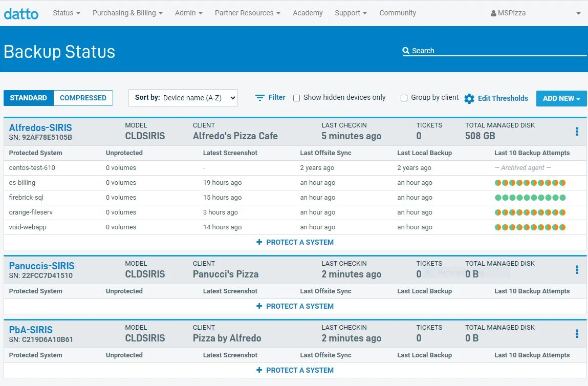Open PbA-SIRIS three-dot options menu
This screenshot has width=588, height=386.
(577, 334)
